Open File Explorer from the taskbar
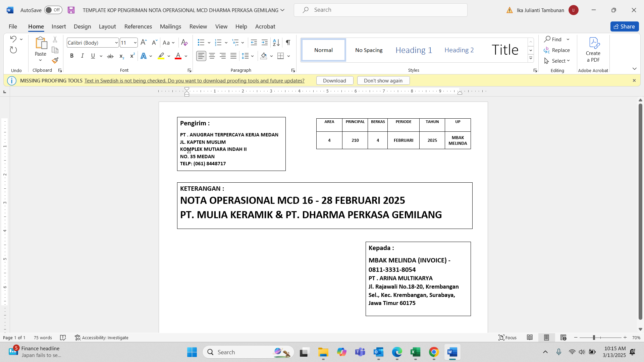 [323, 352]
